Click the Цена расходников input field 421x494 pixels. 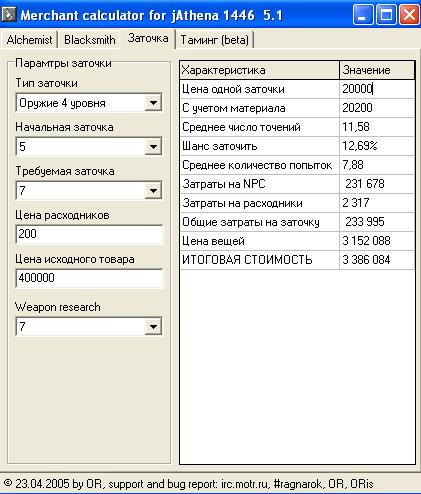(x=89, y=234)
